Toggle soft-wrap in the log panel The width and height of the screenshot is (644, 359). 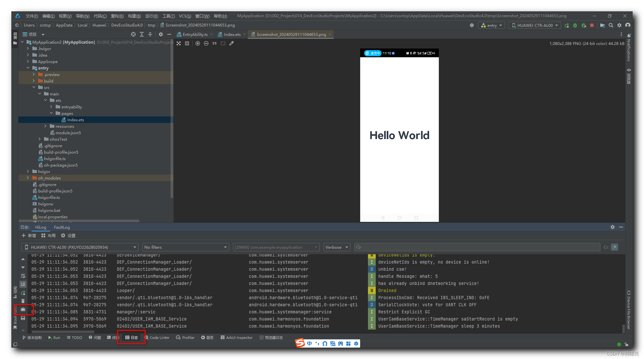click(x=23, y=276)
